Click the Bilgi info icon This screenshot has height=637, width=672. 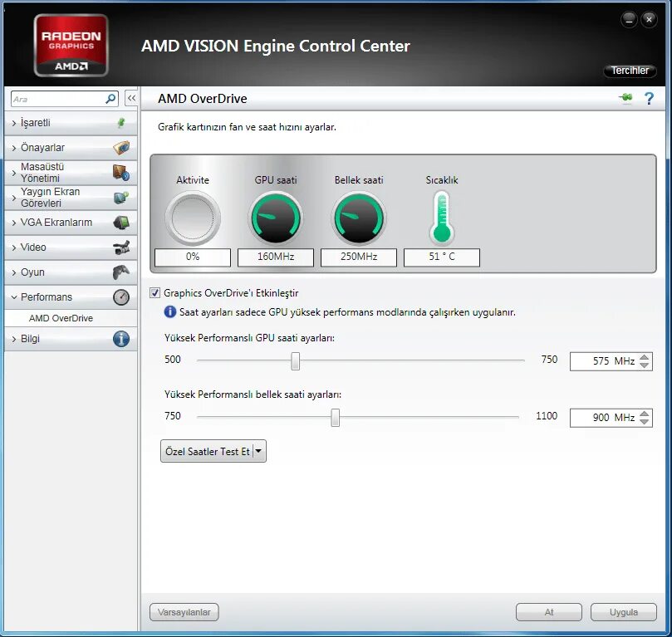coord(121,339)
